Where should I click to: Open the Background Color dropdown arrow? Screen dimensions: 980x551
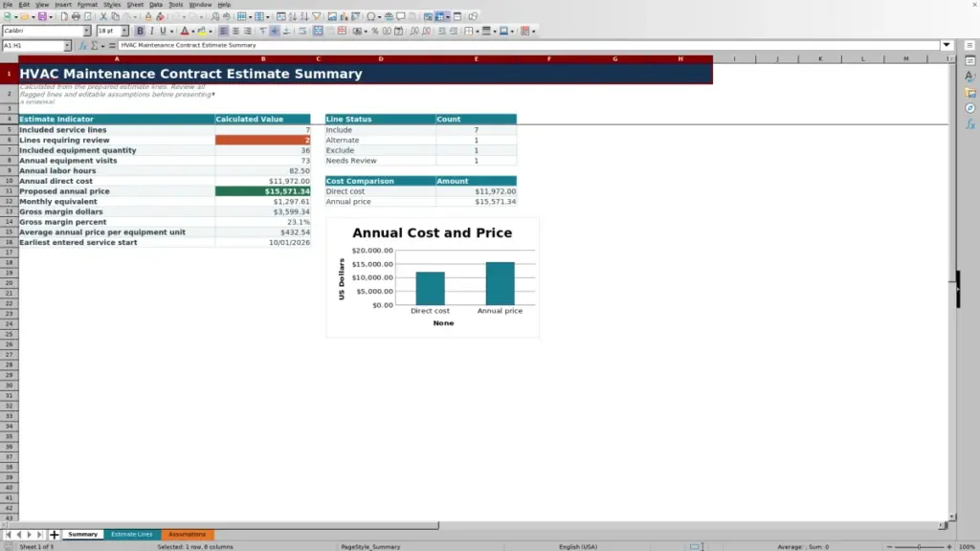(210, 31)
